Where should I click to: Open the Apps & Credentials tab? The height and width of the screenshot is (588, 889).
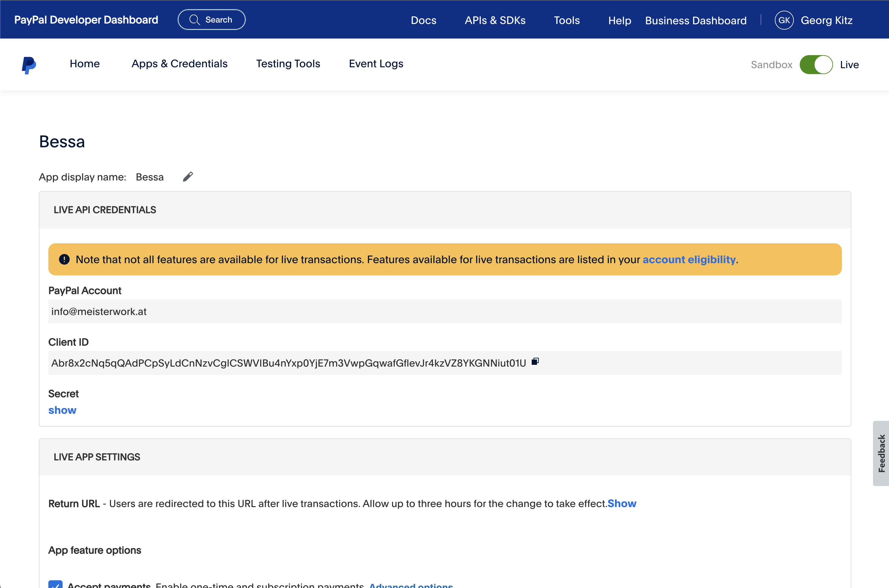pyautogui.click(x=179, y=64)
